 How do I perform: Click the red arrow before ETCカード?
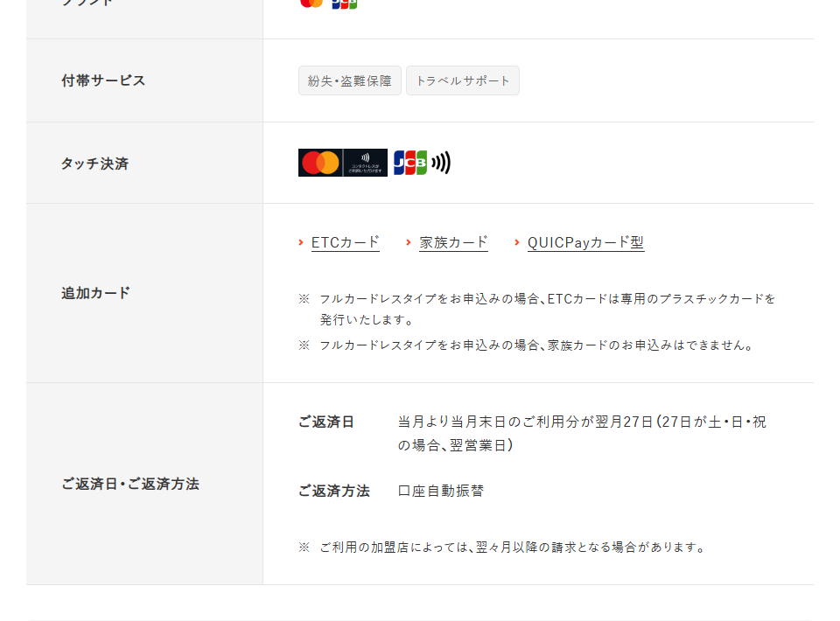pos(301,242)
